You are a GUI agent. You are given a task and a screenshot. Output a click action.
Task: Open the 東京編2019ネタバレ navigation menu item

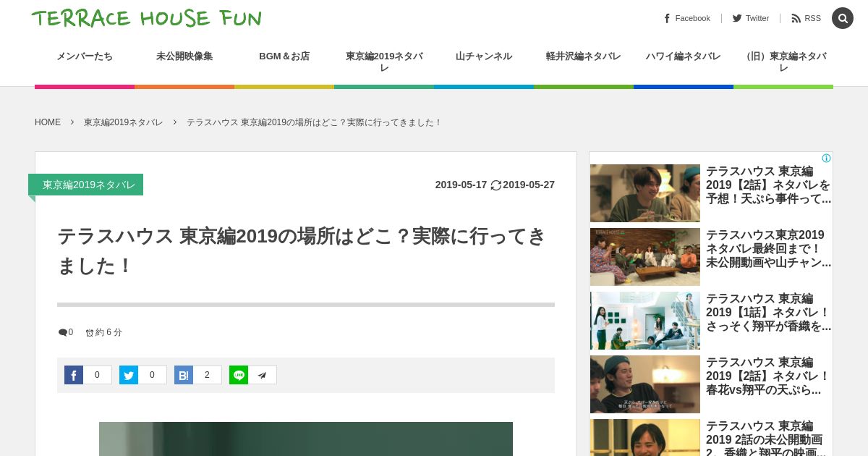(384, 62)
